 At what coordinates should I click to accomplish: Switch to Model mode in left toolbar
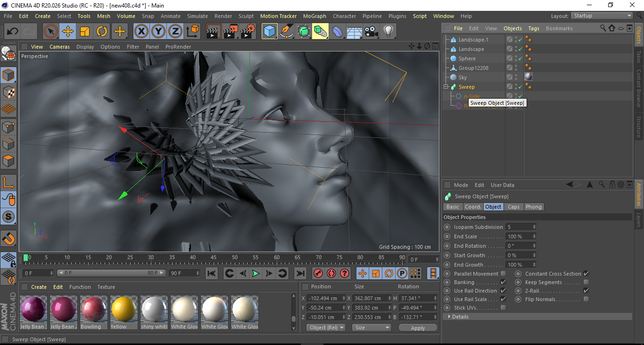coord(8,75)
